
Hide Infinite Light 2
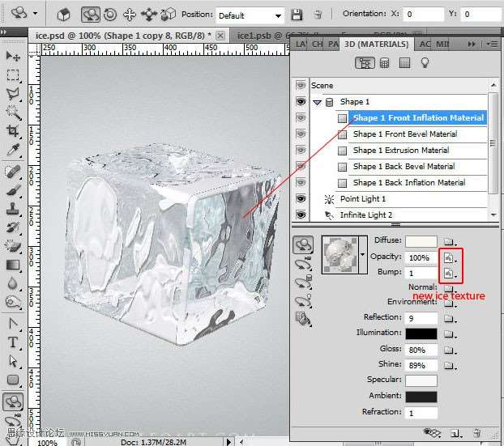(x=301, y=215)
